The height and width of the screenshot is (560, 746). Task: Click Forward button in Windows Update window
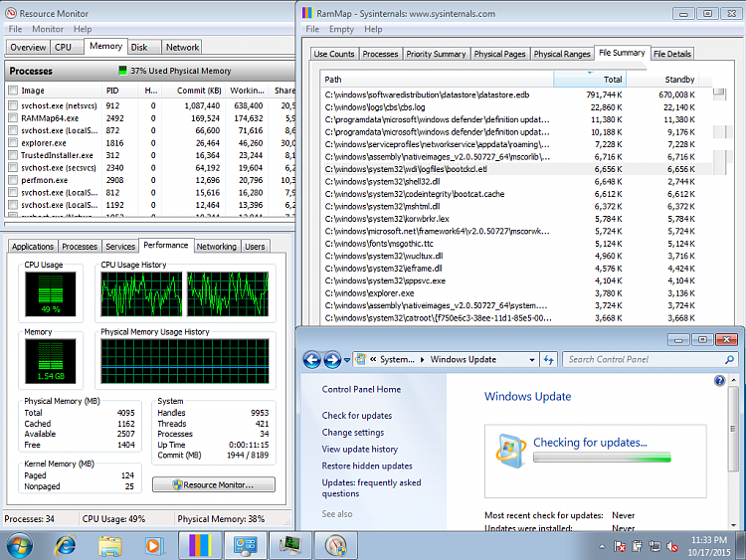(x=332, y=360)
